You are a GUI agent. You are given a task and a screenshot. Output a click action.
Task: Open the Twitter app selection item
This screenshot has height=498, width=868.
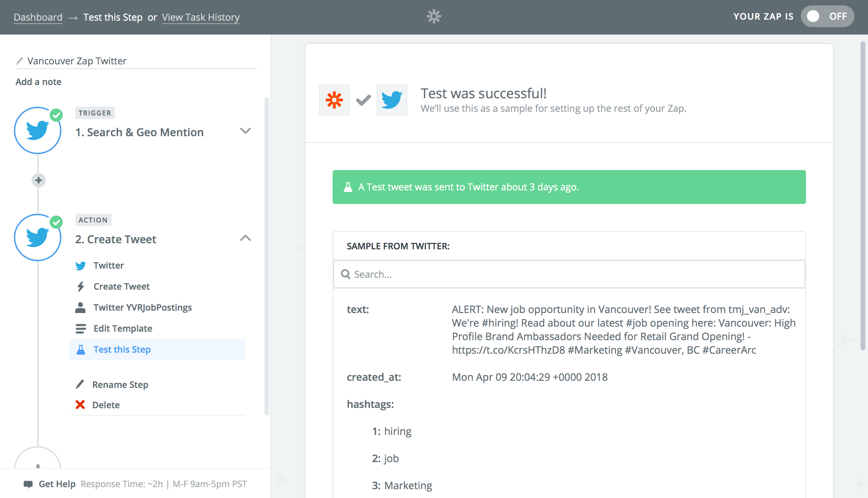(x=157, y=265)
